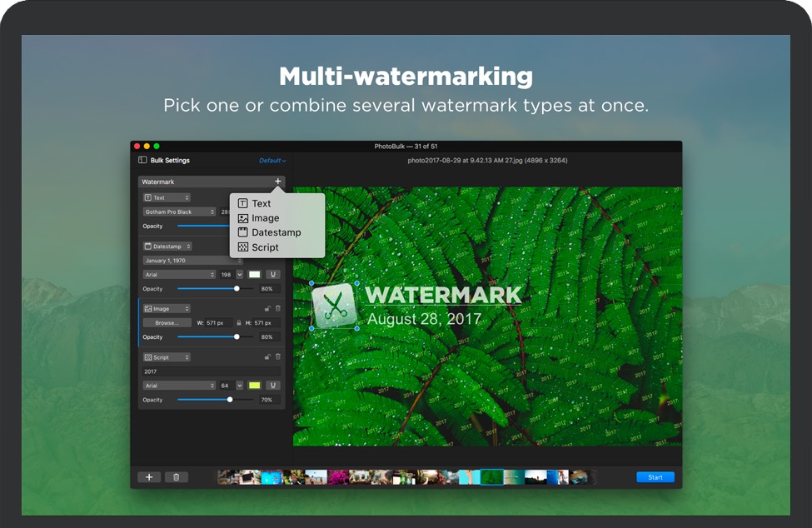Choose Datestamp from the watermark popup menu
812x528 pixels.
coord(276,232)
